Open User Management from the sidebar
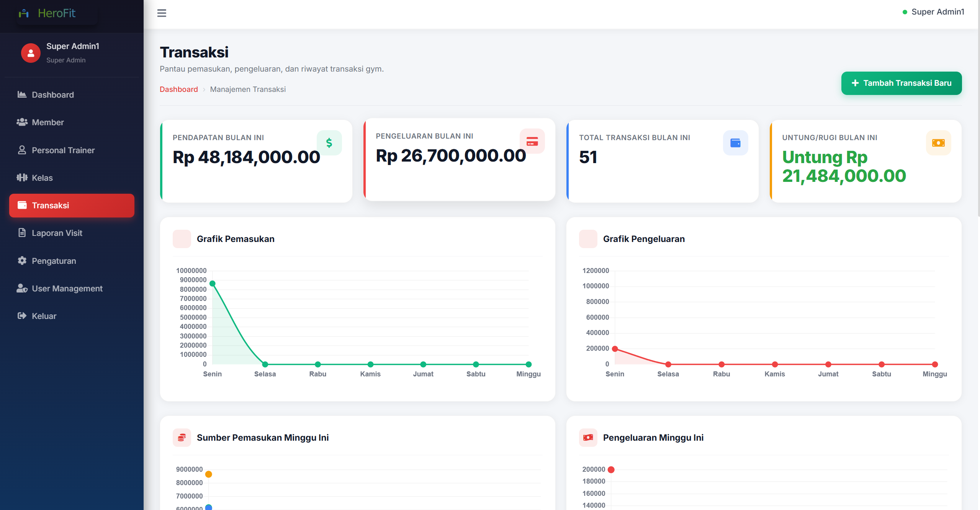The image size is (980, 510). pyautogui.click(x=72, y=288)
